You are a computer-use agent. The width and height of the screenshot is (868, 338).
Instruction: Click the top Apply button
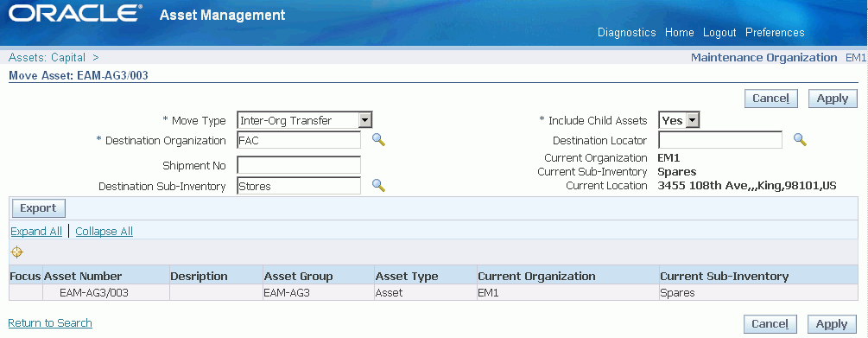coord(833,99)
